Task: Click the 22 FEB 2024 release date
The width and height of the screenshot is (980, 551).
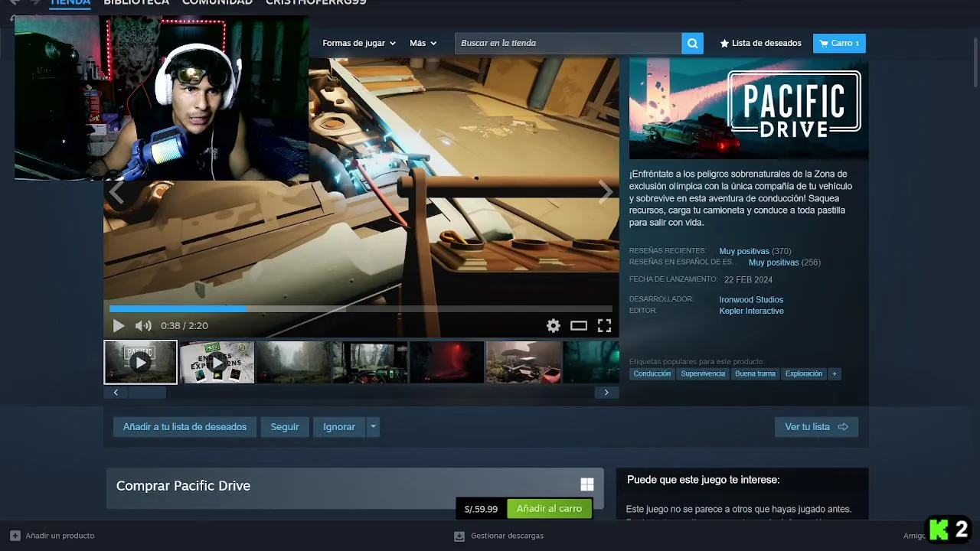Action: click(750, 279)
